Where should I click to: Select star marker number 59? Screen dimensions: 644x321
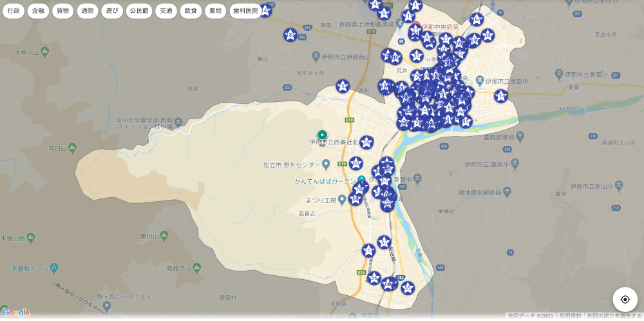[x=366, y=142]
